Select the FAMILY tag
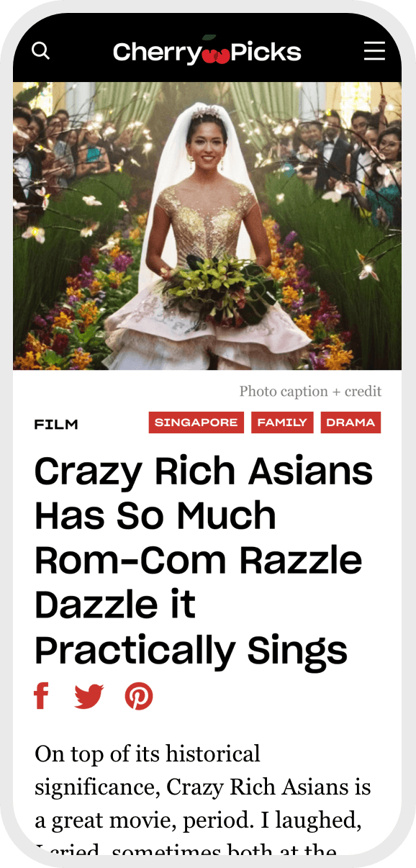416x868 pixels. pyautogui.click(x=282, y=422)
